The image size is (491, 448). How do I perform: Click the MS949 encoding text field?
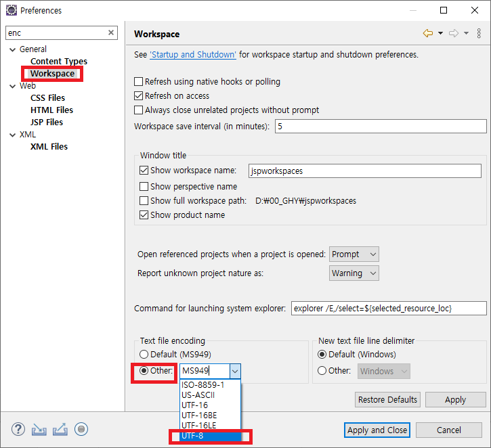pos(205,371)
